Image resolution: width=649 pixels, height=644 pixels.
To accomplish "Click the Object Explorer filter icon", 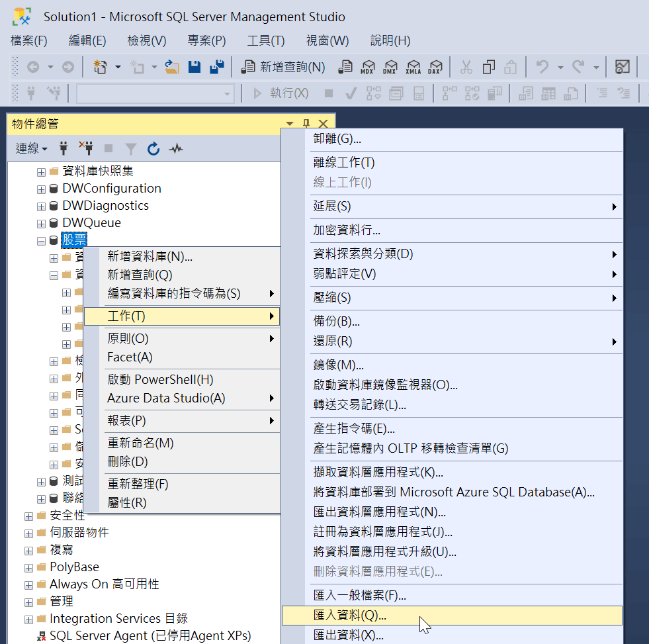I will click(x=131, y=148).
